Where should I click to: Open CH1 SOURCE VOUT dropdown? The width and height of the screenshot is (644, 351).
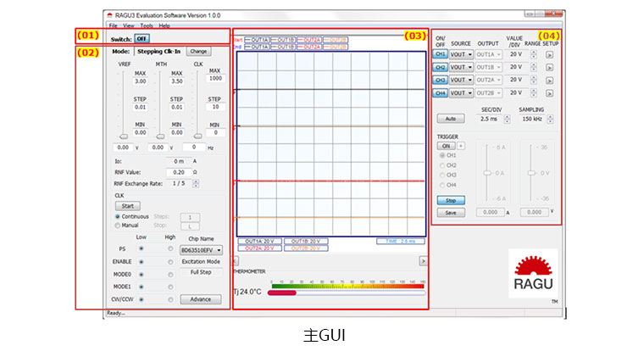pyautogui.click(x=461, y=54)
